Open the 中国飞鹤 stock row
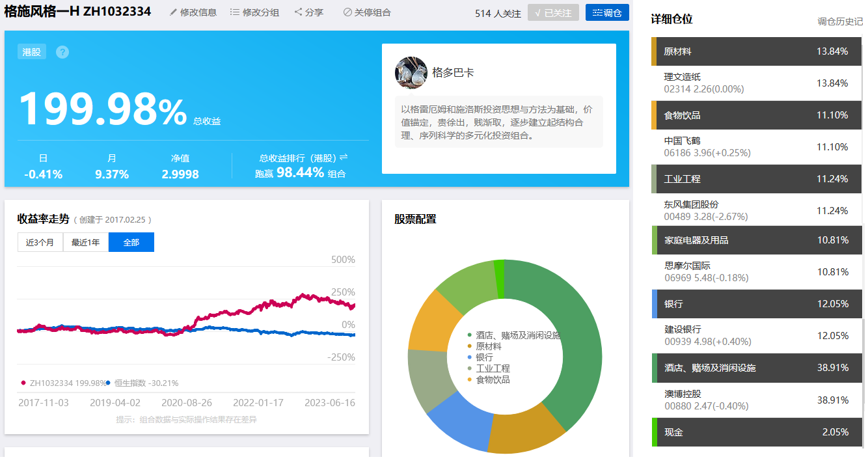 tap(756, 147)
